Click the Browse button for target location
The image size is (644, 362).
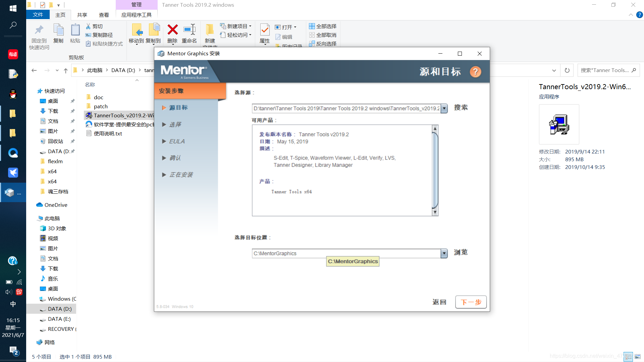(461, 252)
